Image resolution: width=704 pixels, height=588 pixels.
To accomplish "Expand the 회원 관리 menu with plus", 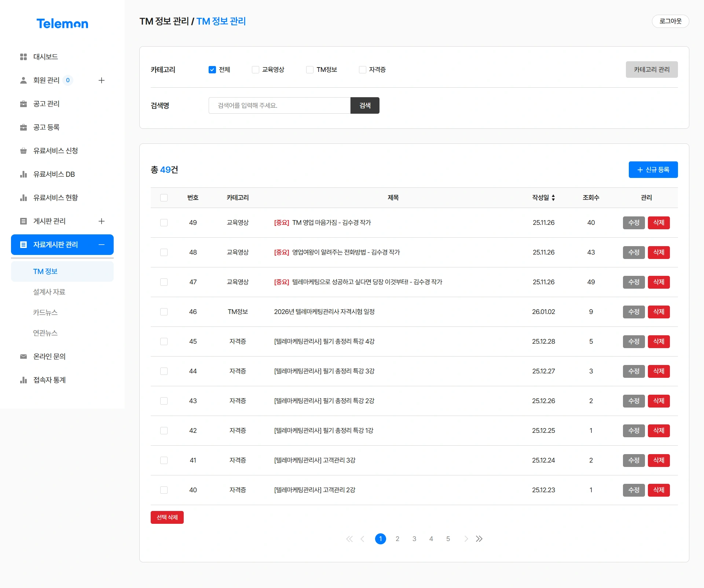I will tap(102, 80).
